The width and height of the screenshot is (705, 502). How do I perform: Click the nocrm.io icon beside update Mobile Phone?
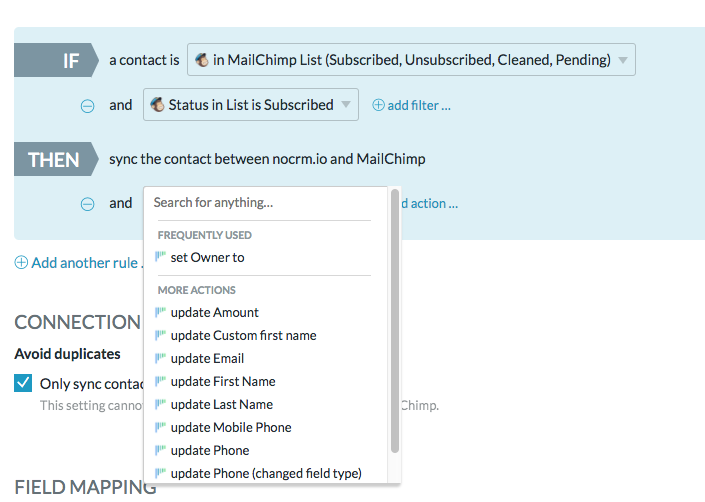[160, 426]
